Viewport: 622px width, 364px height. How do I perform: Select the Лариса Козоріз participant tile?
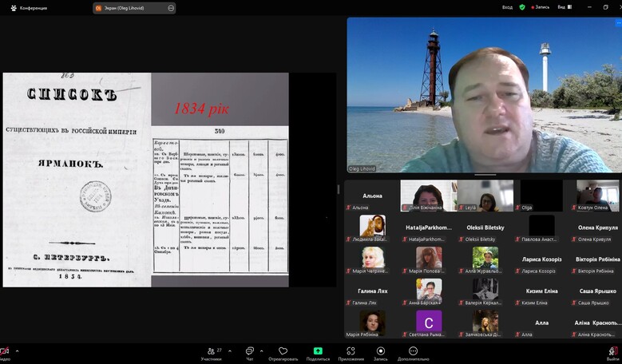[541, 259]
